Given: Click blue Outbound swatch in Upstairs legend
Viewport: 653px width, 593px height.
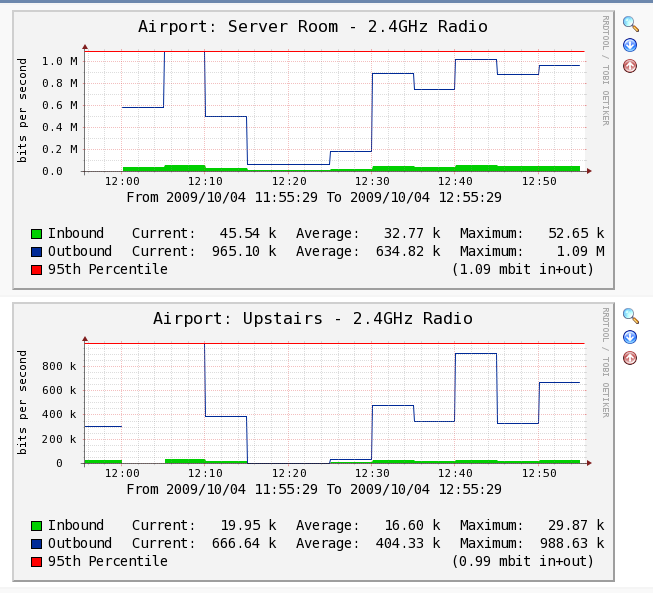Looking at the screenshot, I should tap(36, 544).
